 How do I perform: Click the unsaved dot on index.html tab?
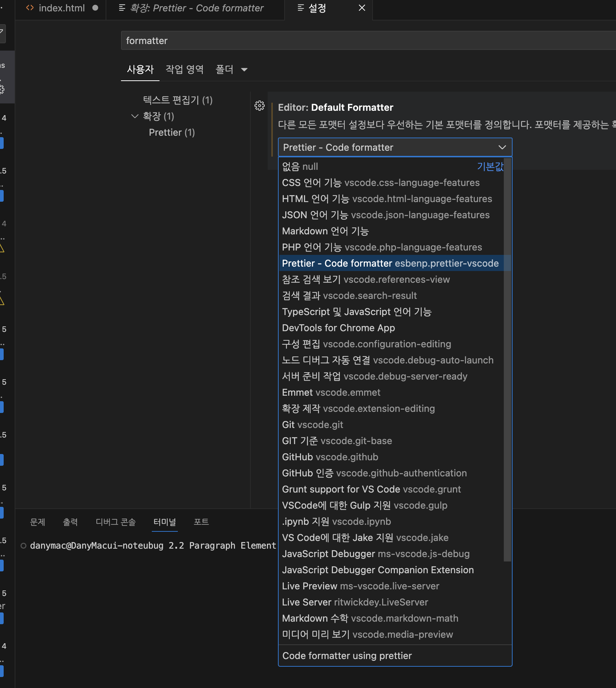click(95, 8)
